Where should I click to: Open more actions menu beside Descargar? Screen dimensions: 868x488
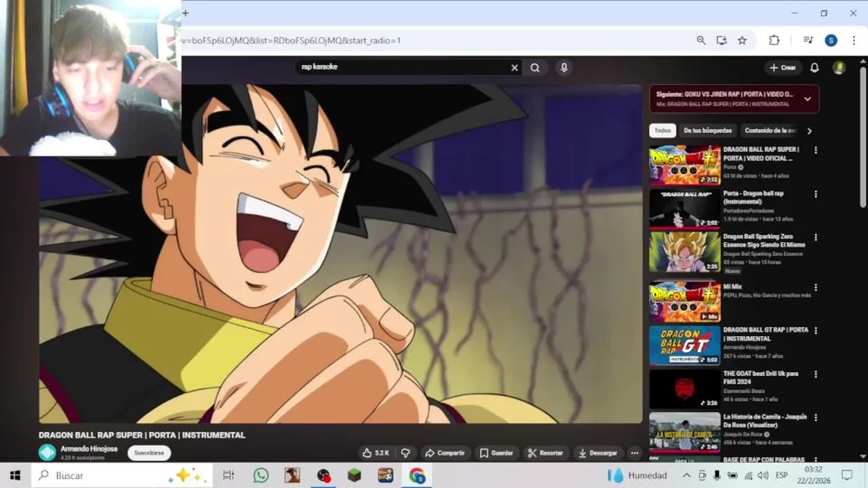635,453
